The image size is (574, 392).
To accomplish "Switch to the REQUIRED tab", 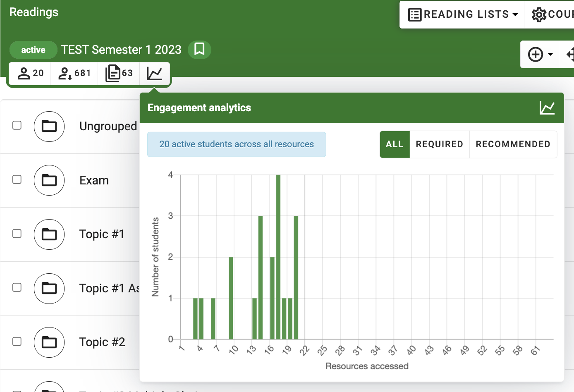I will (x=439, y=144).
